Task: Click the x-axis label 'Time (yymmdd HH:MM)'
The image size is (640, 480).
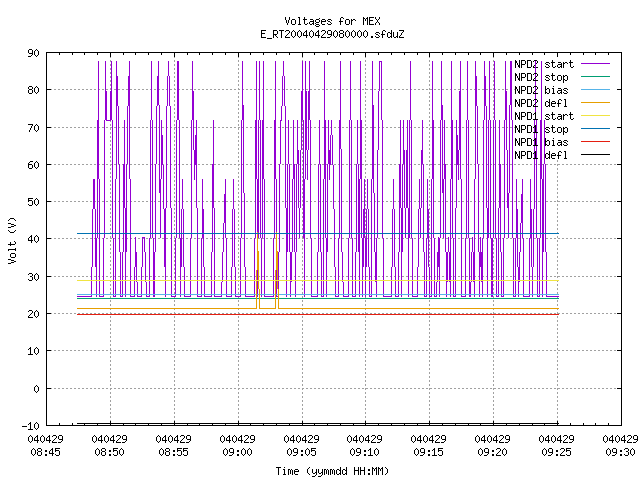Action: click(332, 471)
